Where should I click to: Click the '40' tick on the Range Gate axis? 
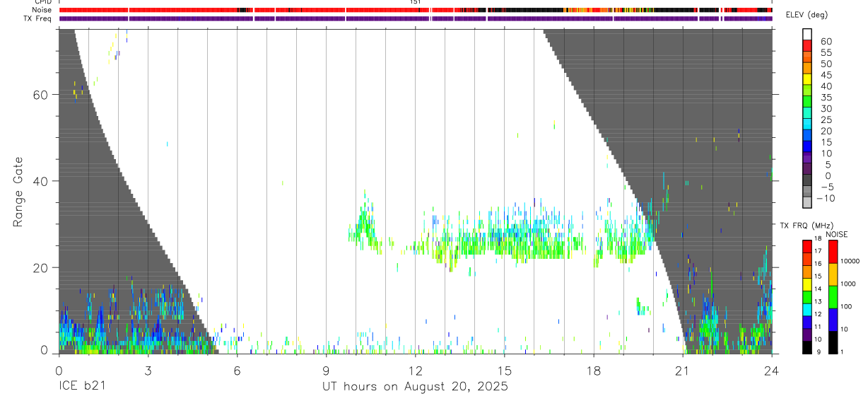(x=41, y=181)
